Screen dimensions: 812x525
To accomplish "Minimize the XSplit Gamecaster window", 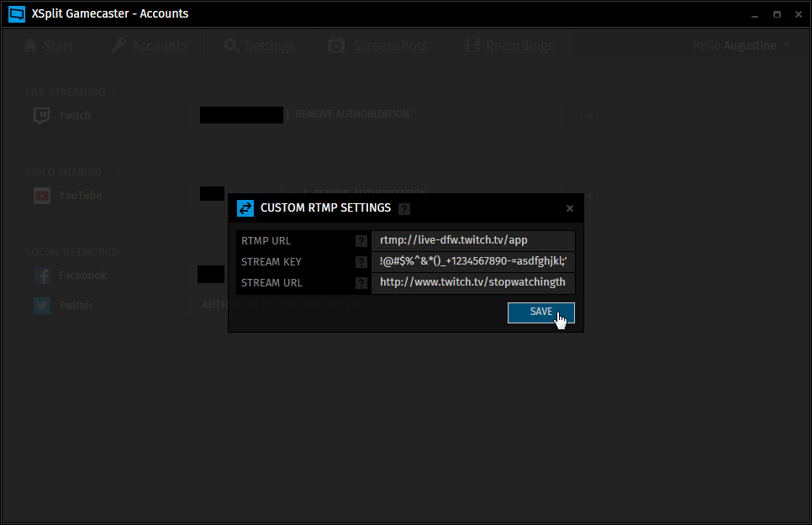I will coord(755,14).
